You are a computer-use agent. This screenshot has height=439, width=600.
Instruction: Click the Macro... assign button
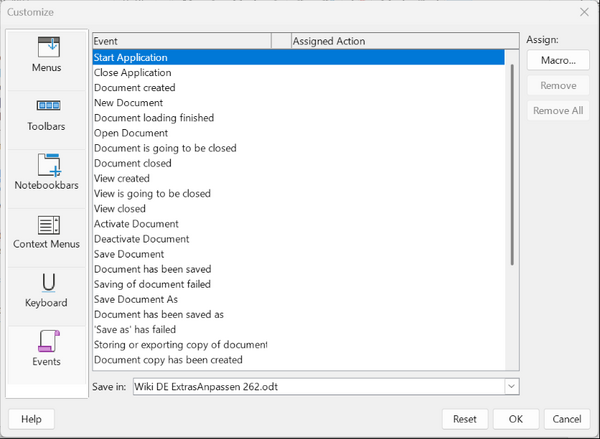(x=558, y=60)
